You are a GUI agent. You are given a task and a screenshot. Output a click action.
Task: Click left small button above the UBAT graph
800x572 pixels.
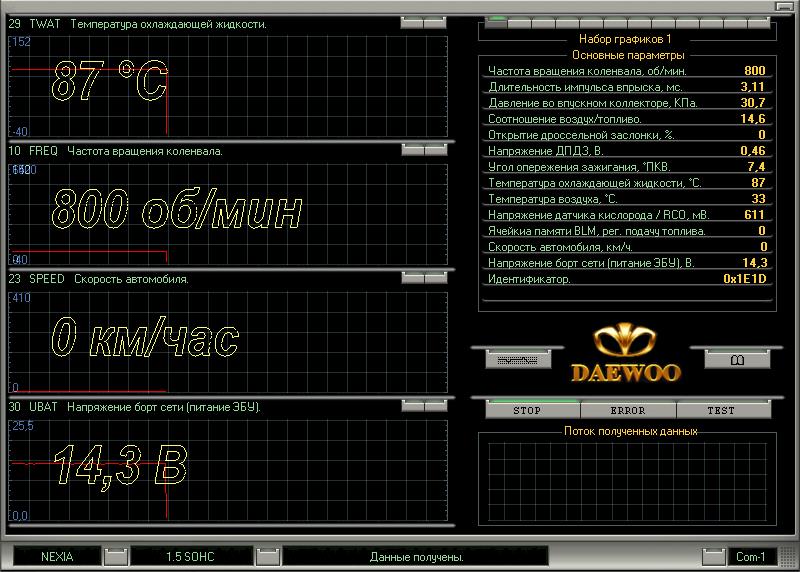click(412, 406)
